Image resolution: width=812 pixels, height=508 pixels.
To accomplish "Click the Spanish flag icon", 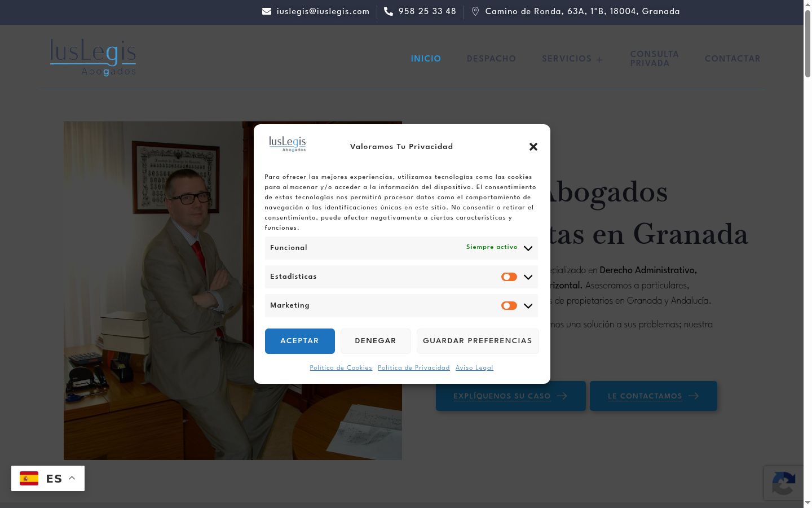I will 29,479.
